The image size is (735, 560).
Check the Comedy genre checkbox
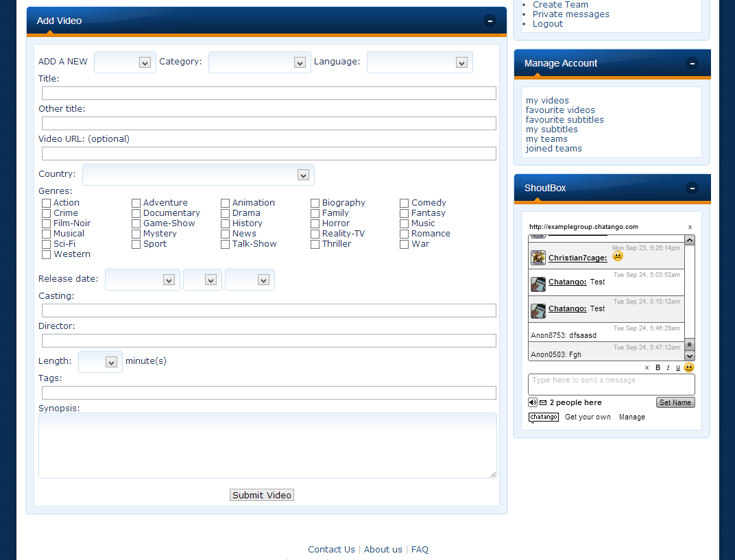[x=404, y=202]
